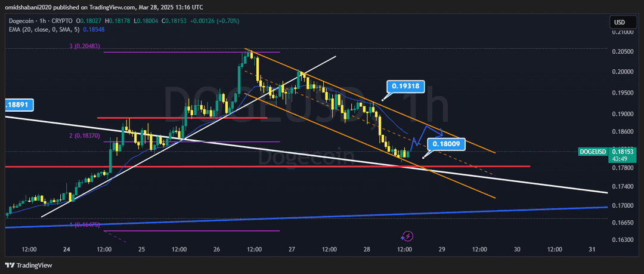644x274 pixels.
Task: Click the 0.16300 price axis label
Action: [x=621, y=240]
